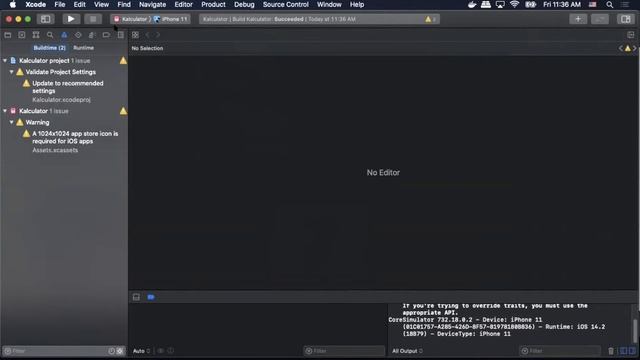The width and height of the screenshot is (640, 360).
Task: Collapse the Kalculator target issue group
Action: (5, 111)
